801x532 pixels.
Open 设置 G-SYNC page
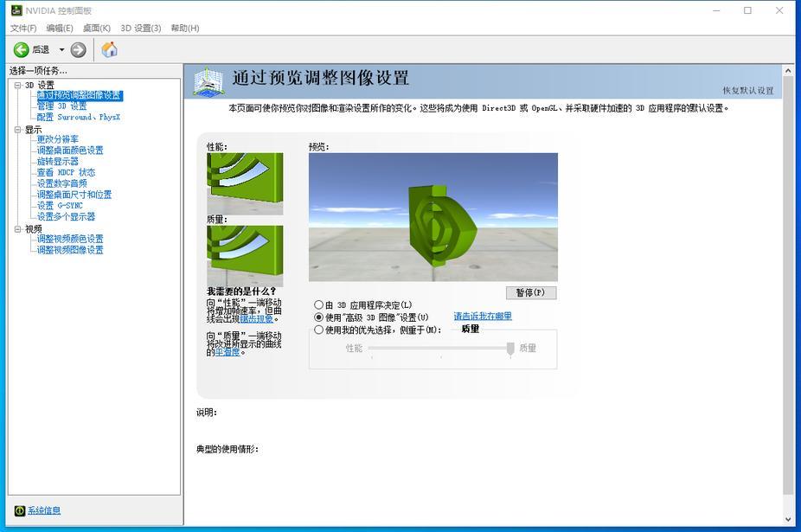pos(60,205)
